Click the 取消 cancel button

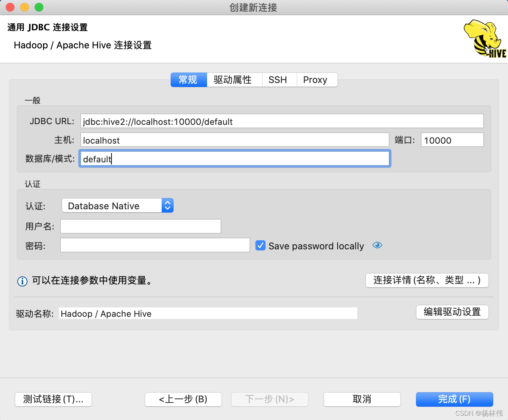(x=362, y=399)
